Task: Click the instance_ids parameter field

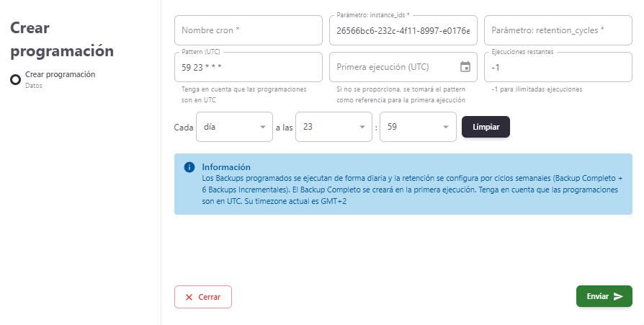Action: click(403, 31)
